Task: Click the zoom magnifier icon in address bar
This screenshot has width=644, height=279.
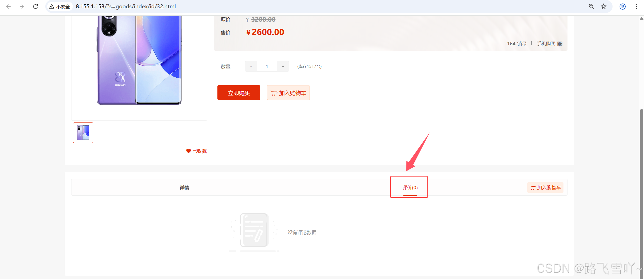Action: [x=591, y=7]
